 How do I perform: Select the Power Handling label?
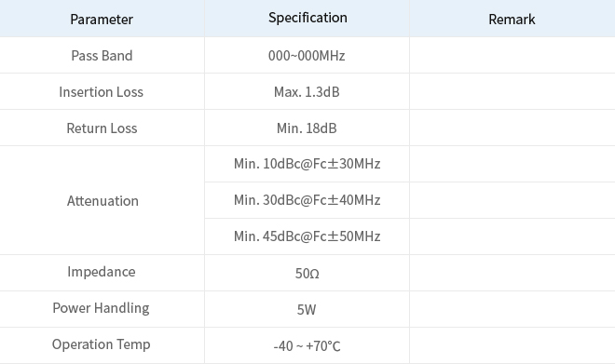click(x=102, y=308)
